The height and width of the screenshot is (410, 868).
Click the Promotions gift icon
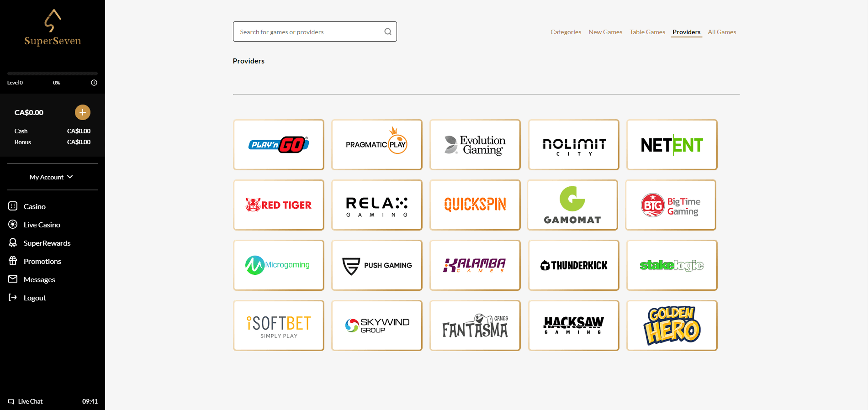(x=13, y=261)
